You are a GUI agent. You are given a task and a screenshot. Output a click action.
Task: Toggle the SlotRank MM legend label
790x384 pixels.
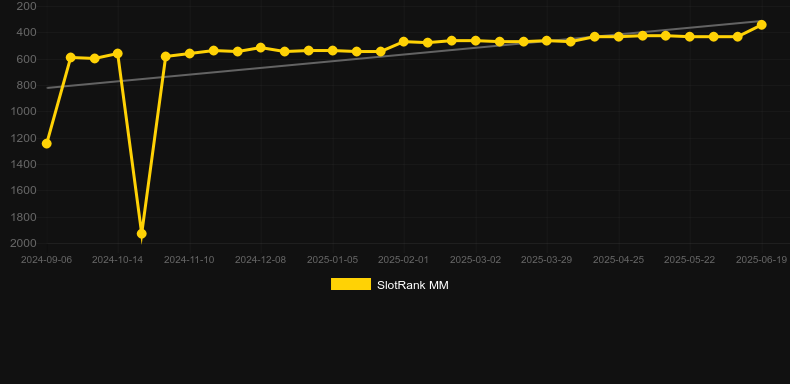413,285
